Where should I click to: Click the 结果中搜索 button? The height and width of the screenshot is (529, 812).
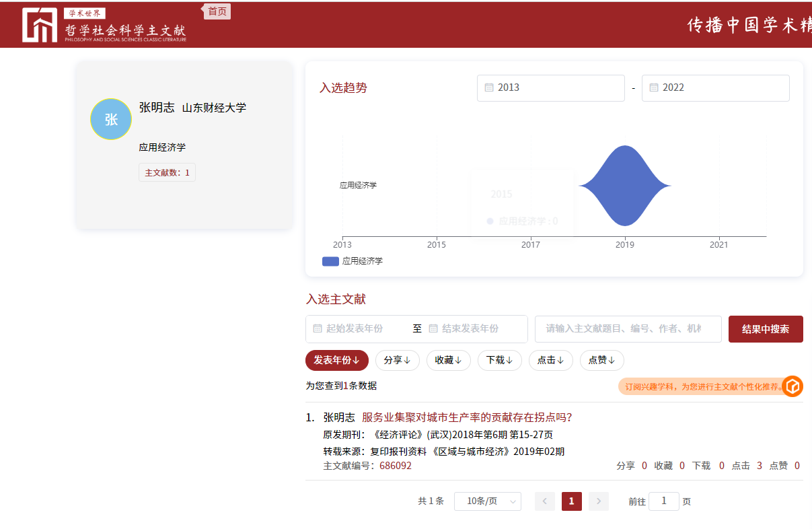point(766,329)
